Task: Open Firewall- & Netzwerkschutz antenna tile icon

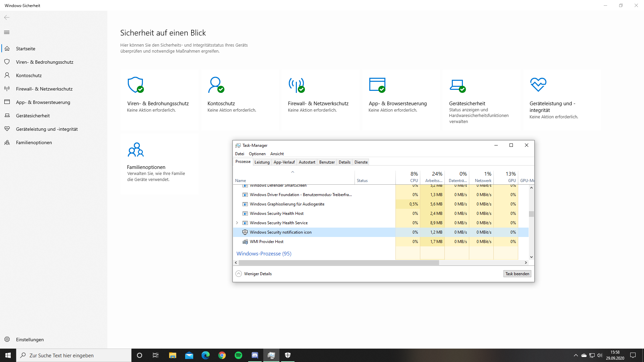Action: [297, 85]
